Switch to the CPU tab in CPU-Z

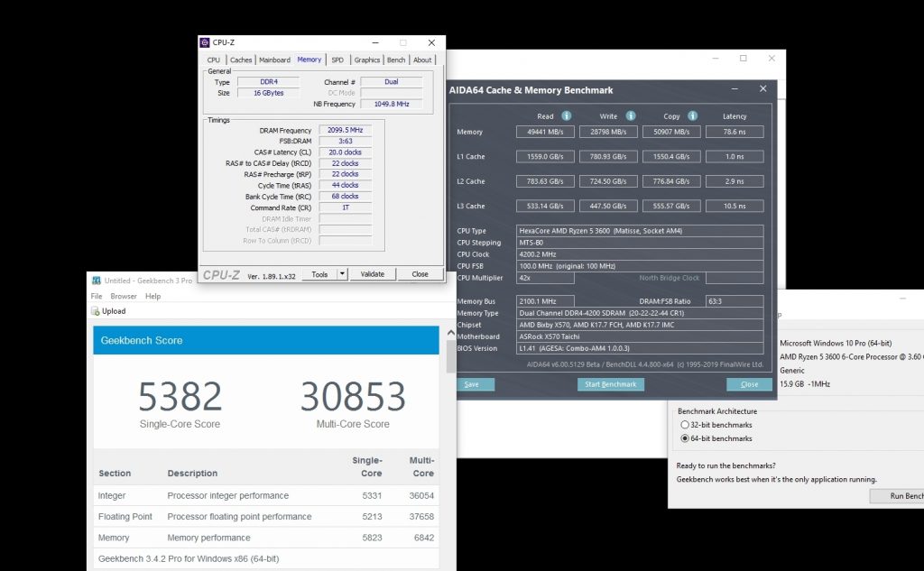click(213, 60)
